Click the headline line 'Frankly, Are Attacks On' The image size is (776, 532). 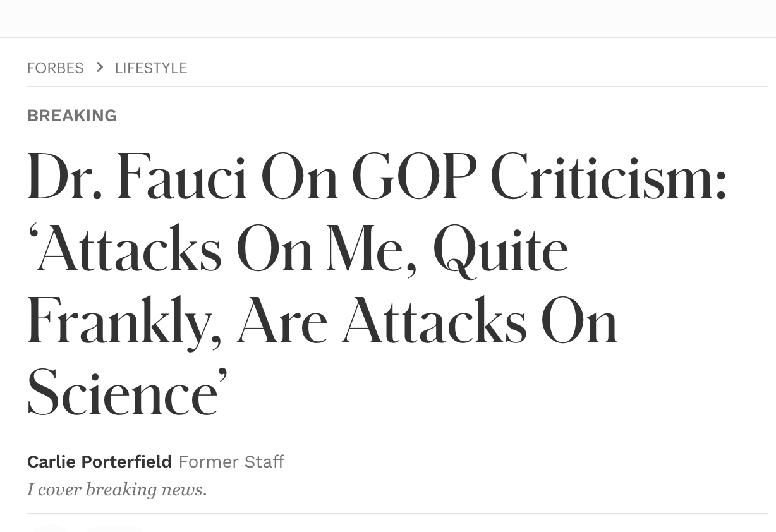click(322, 322)
